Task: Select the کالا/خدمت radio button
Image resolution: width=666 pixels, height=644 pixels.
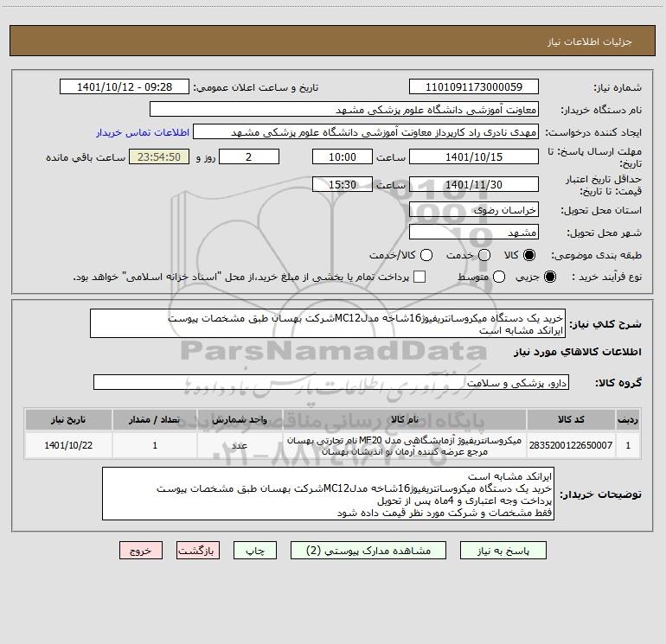Action: [x=426, y=255]
